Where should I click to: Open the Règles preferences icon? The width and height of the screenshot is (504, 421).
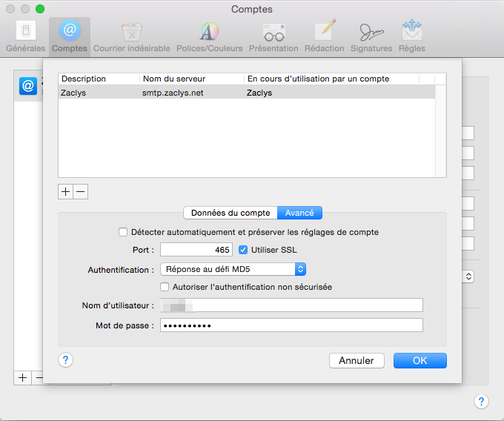click(x=411, y=36)
